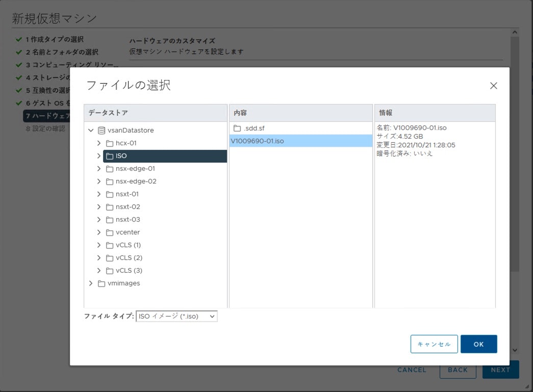This screenshot has width=533, height=392.
Task: Click the vmimages folder icon
Action: pyautogui.click(x=101, y=283)
